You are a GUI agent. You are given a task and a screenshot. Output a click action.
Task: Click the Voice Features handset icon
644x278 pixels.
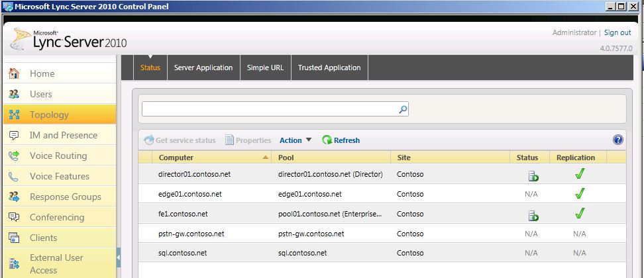pos(14,176)
